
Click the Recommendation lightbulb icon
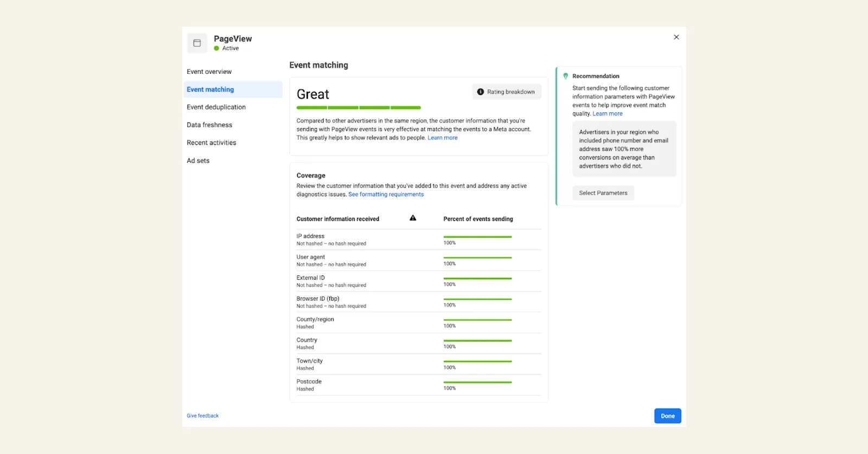pos(565,76)
